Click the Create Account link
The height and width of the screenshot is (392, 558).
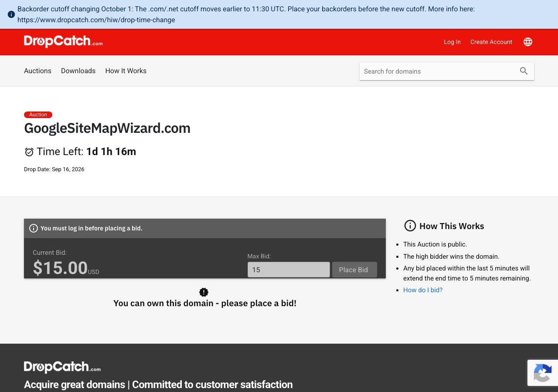tap(491, 42)
